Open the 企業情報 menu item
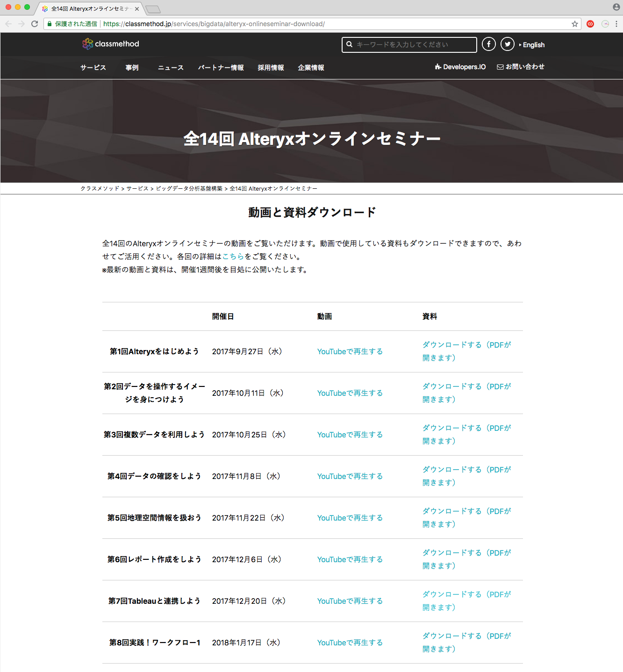This screenshot has height=672, width=623. click(x=311, y=68)
